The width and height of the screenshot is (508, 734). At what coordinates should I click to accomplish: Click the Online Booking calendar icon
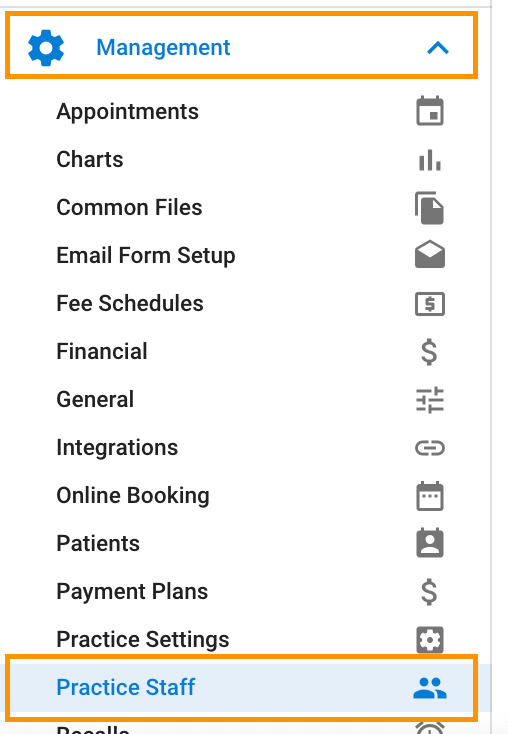(x=430, y=496)
